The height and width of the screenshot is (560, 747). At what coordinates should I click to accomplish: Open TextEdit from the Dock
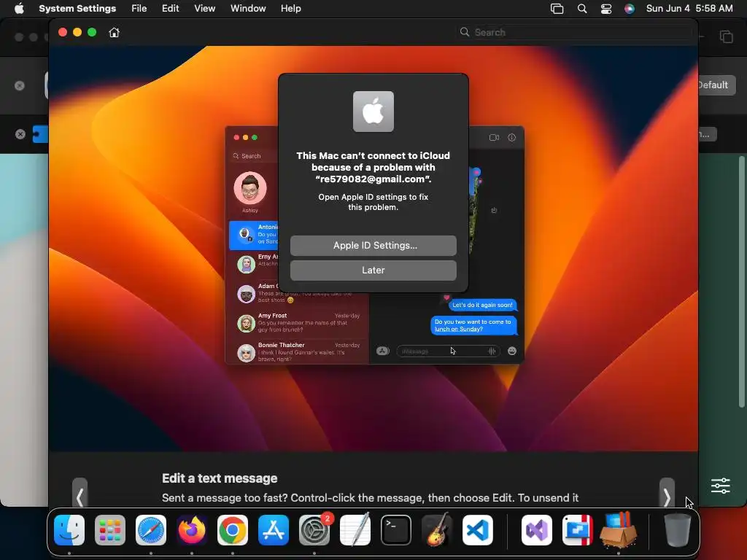click(355, 530)
